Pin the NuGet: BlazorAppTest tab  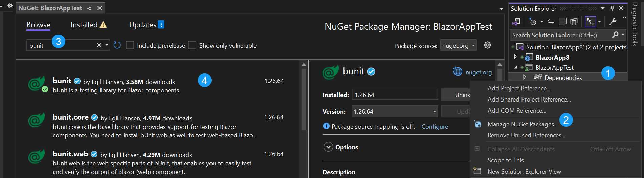click(89, 8)
